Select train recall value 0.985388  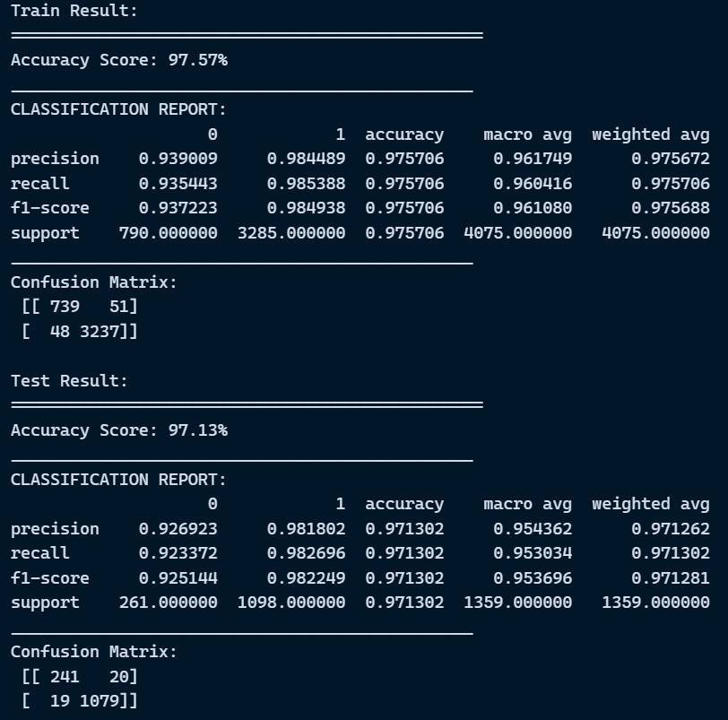(x=307, y=184)
